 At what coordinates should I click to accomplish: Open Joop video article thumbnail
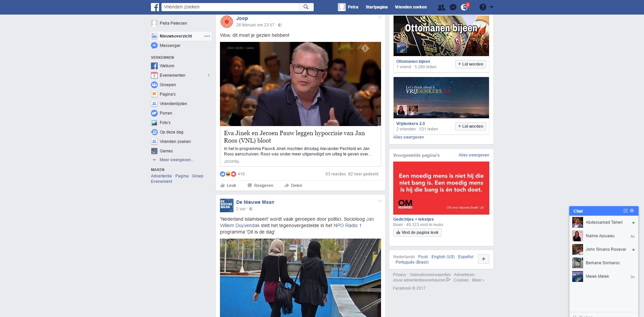tap(301, 84)
